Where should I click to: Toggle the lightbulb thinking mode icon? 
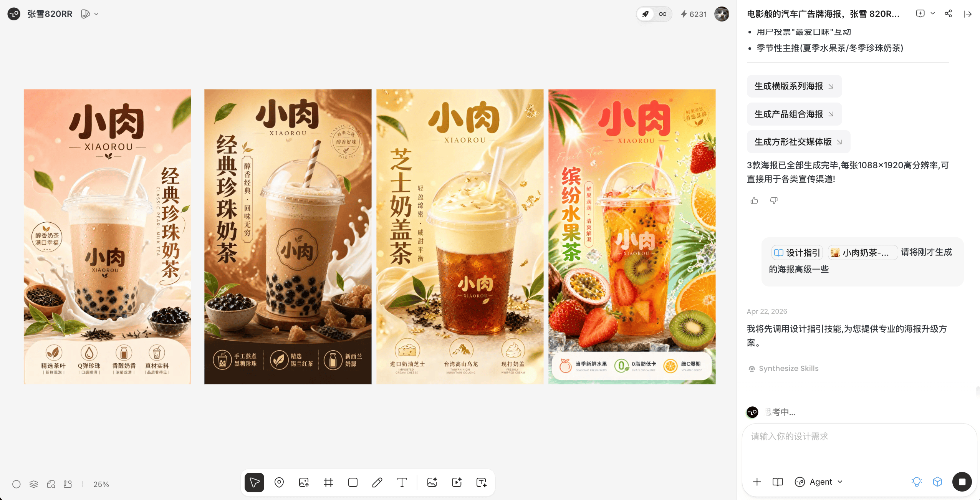917,482
